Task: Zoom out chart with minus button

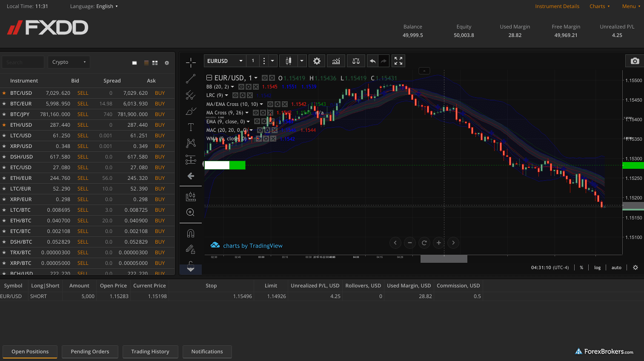Action: [409, 243]
